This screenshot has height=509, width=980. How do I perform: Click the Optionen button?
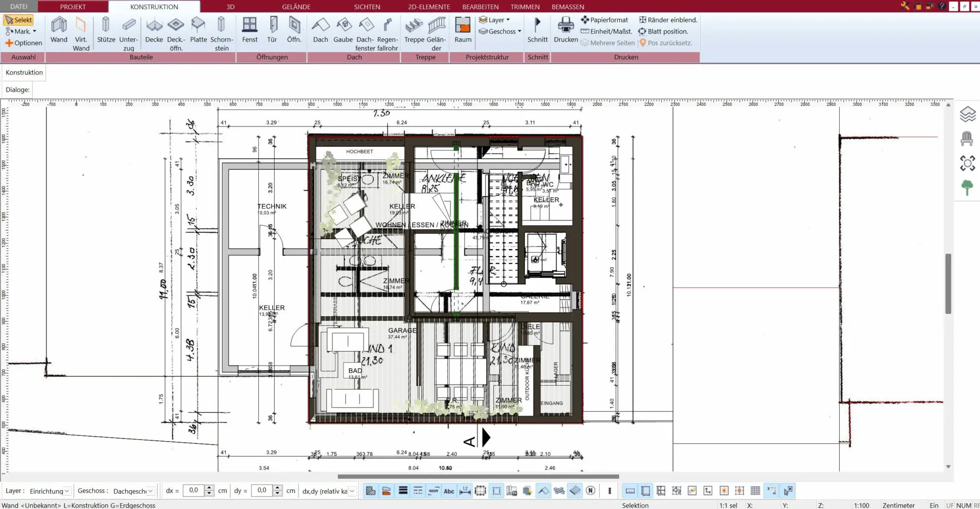(x=24, y=43)
